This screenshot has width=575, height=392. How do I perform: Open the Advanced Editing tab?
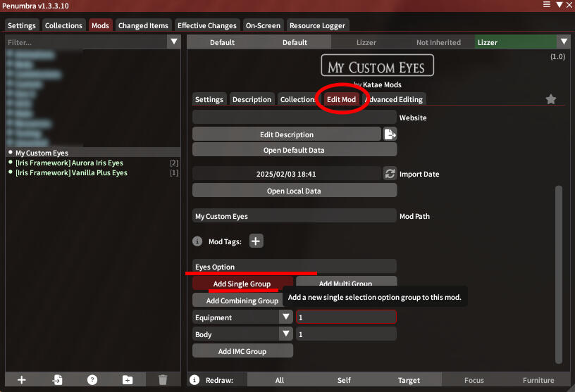395,99
